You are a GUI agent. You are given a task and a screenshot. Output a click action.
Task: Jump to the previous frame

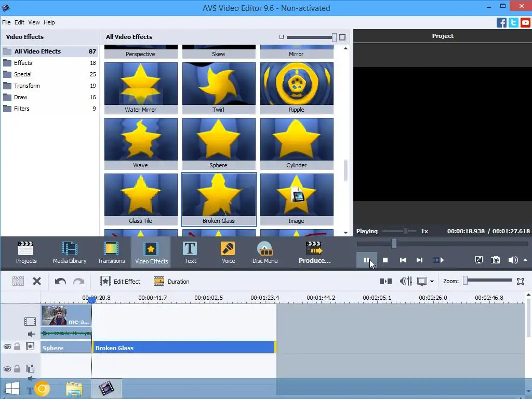tap(403, 260)
